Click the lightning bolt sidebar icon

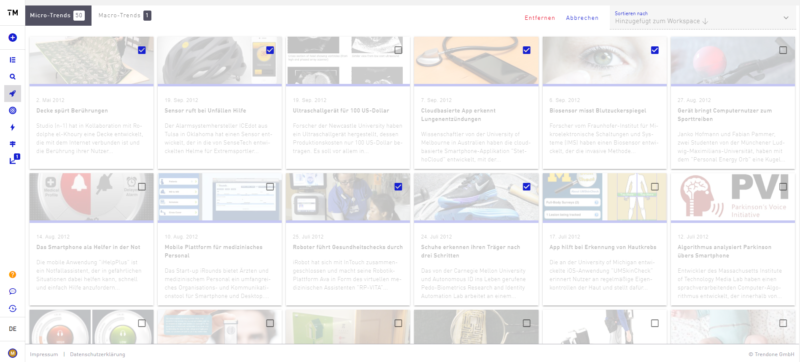[x=13, y=127]
